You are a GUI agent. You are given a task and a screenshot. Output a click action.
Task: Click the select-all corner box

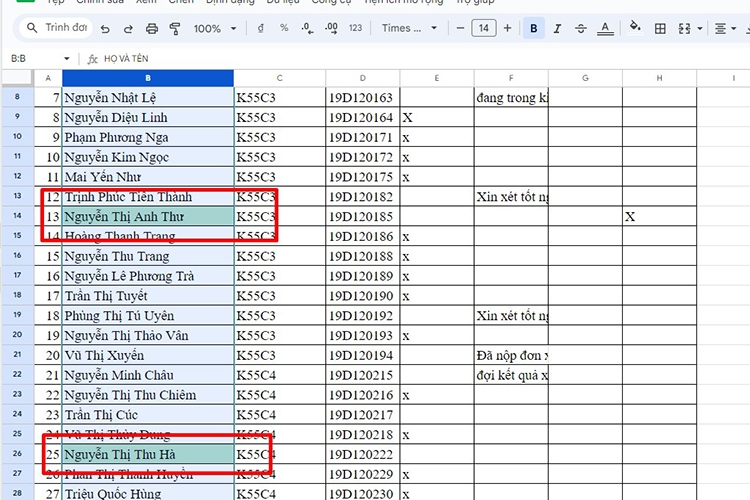tap(17, 78)
